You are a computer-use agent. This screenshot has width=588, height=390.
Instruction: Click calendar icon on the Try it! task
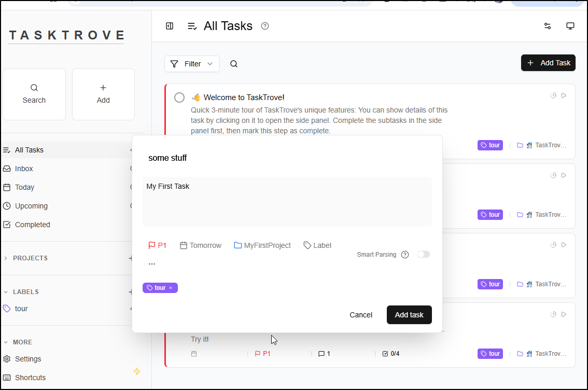194,354
